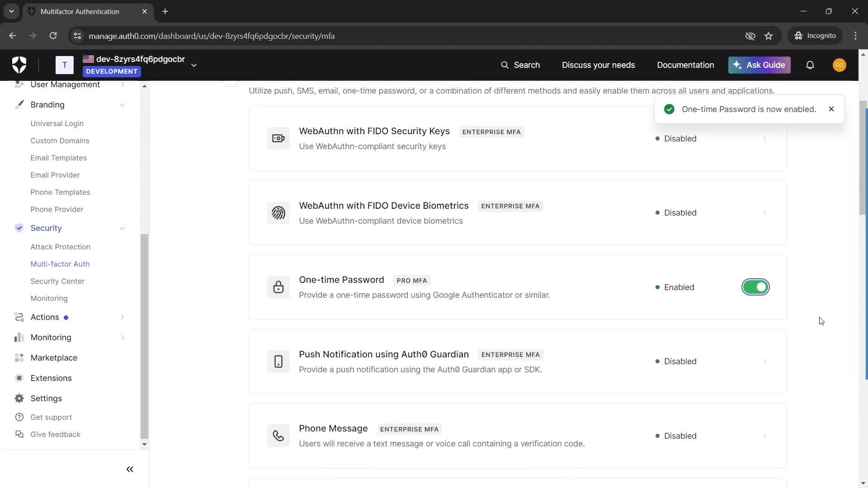Open the browser three-dot menu

(x=855, y=36)
